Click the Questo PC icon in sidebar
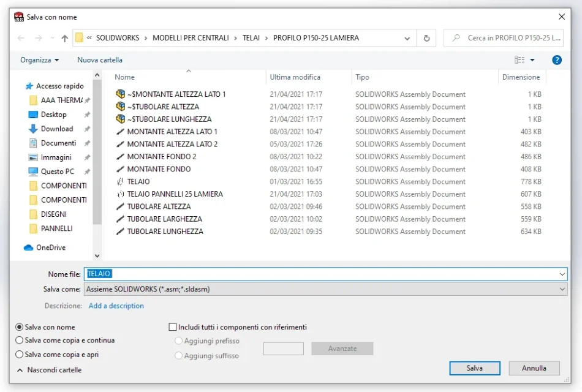The width and height of the screenshot is (582, 392). point(33,171)
